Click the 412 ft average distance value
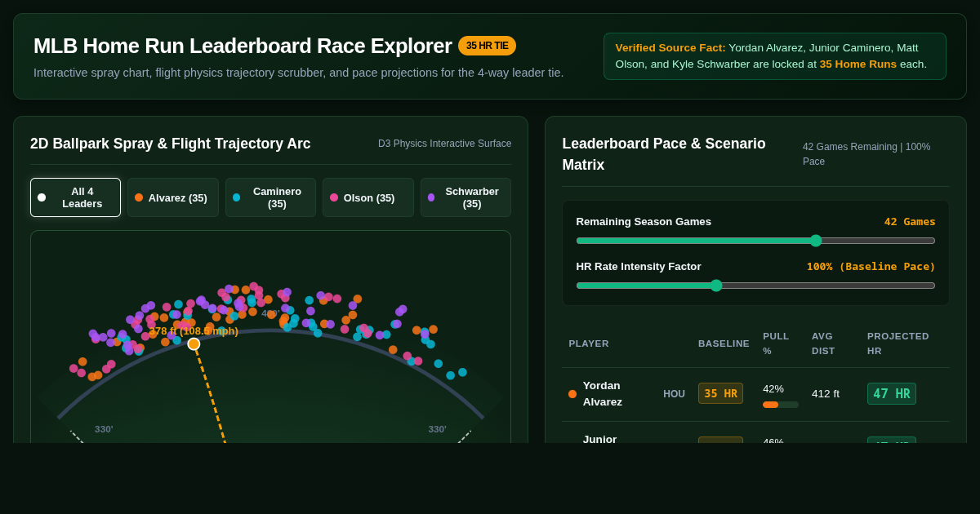Viewport: 980px width, 514px height. [826, 393]
